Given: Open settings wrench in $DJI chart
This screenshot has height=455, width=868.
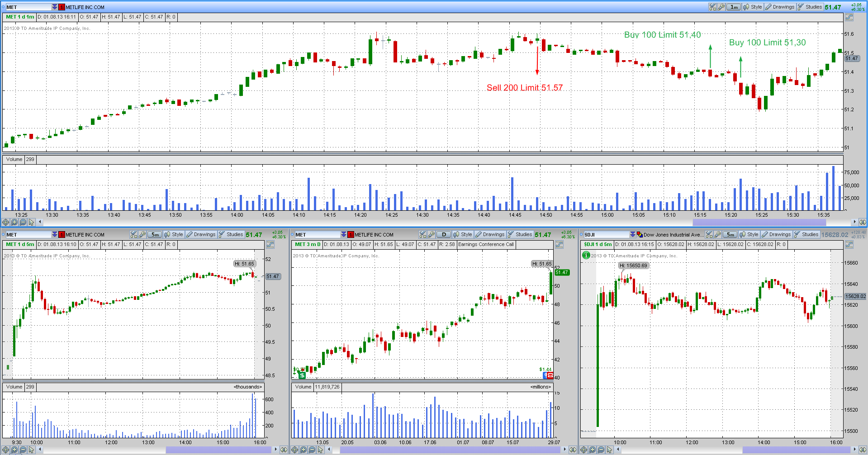Looking at the screenshot, I should (717, 234).
